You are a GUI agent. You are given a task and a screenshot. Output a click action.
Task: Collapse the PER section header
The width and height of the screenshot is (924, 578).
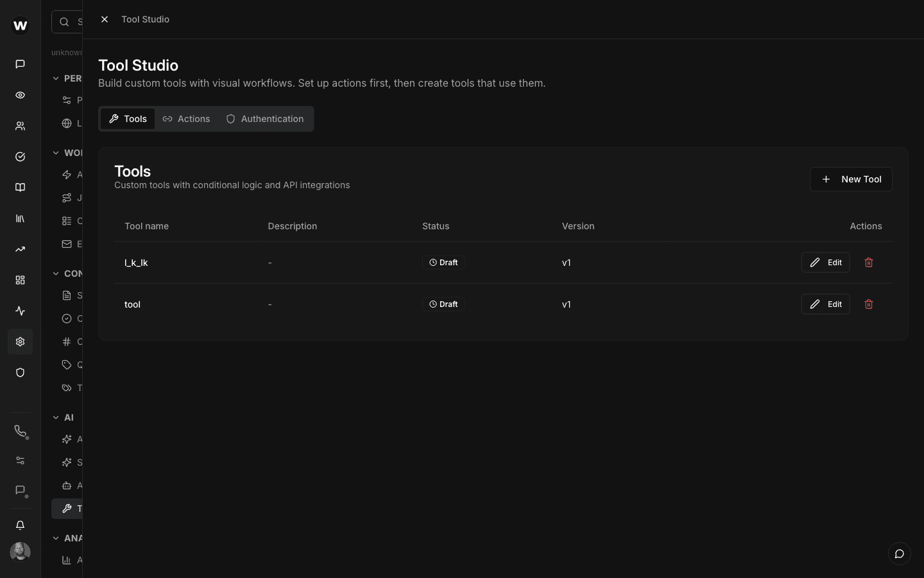coord(56,78)
